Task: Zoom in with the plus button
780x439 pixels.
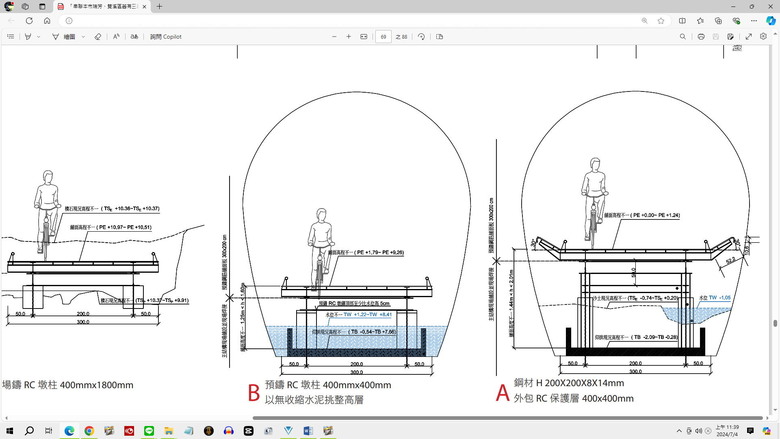Action: point(349,36)
